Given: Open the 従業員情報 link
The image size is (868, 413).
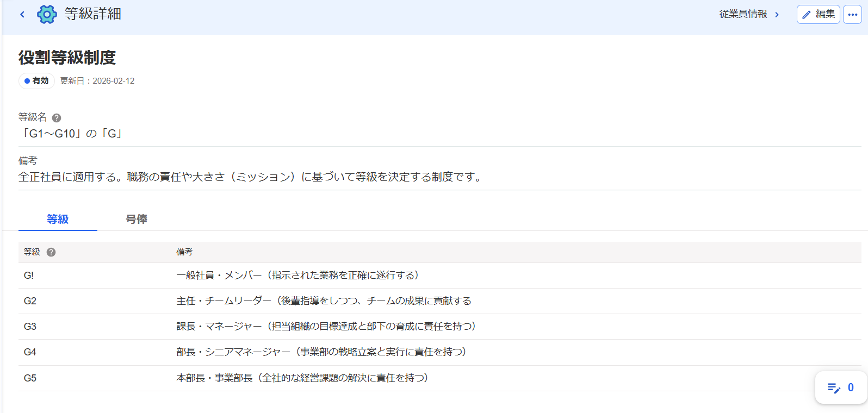Looking at the screenshot, I should pos(743,14).
